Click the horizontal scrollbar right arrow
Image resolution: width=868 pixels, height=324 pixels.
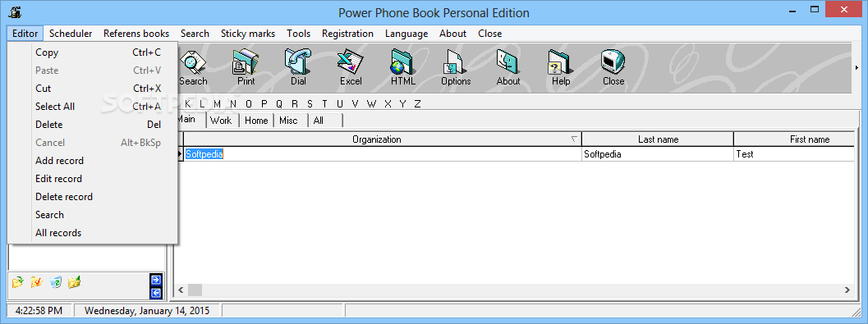coord(847,290)
